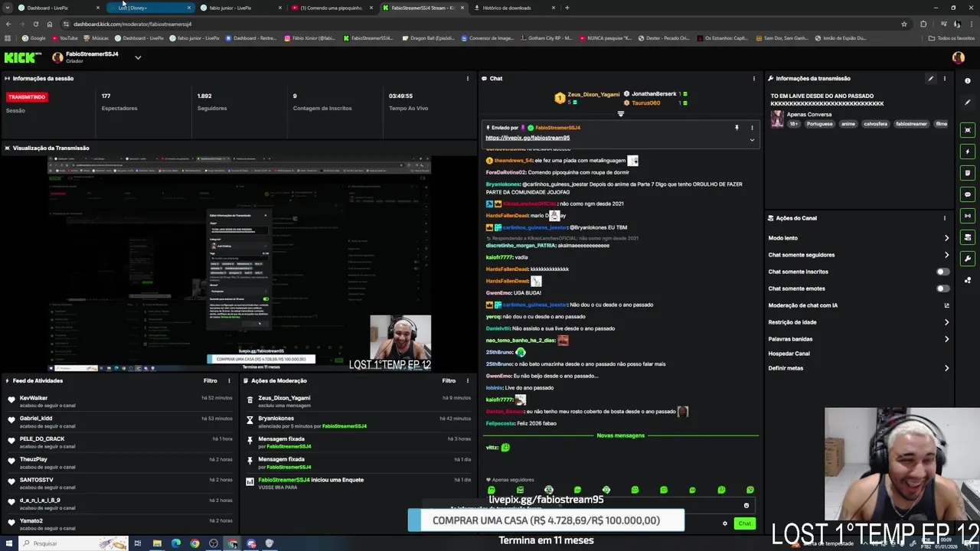Select the Portuguese stream tag

[x=819, y=124]
